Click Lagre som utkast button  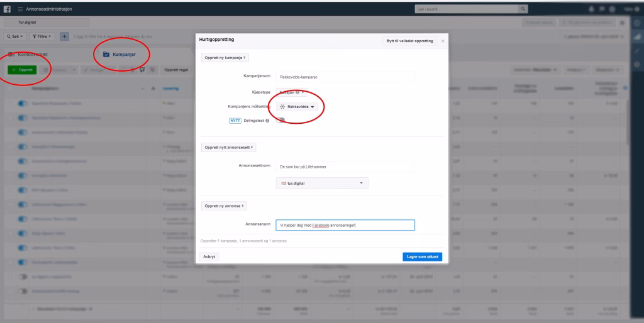pyautogui.click(x=422, y=256)
